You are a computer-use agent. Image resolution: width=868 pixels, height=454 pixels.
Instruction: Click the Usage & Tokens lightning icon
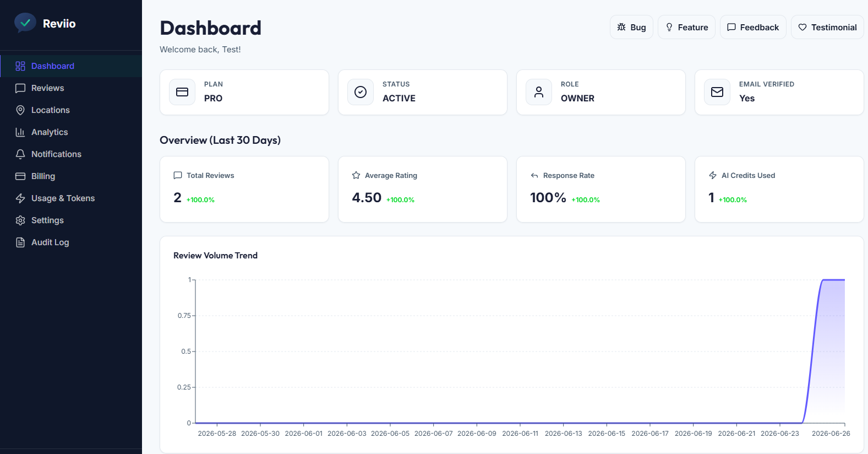coord(20,198)
